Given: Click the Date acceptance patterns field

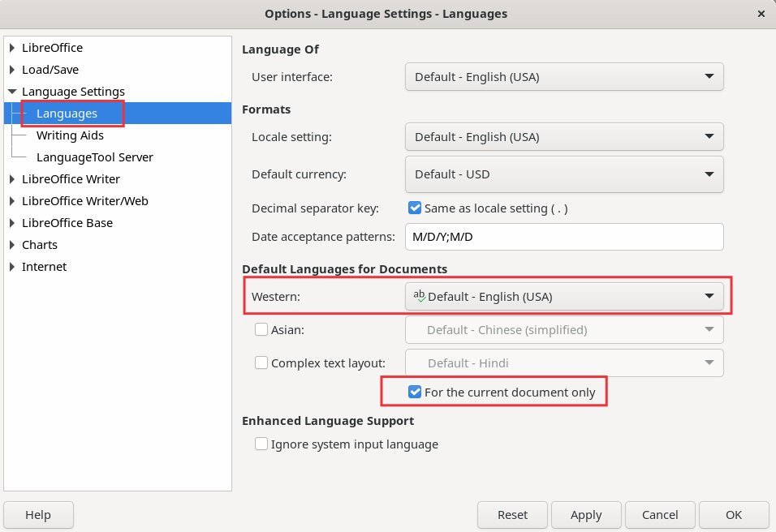Looking at the screenshot, I should pyautogui.click(x=564, y=237).
